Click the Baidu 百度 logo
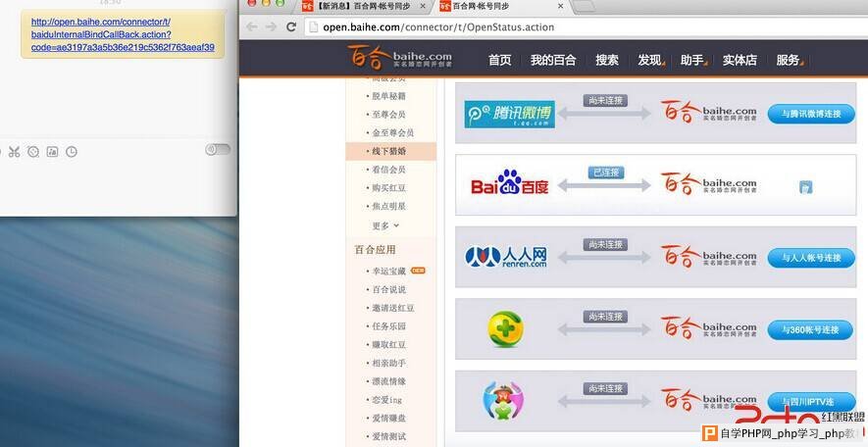 [x=509, y=183]
